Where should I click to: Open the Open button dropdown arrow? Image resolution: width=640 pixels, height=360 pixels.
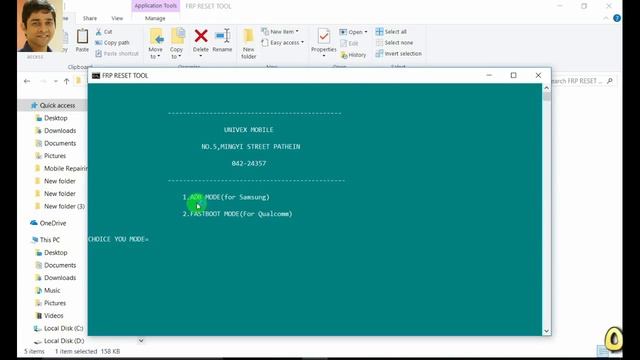366,32
